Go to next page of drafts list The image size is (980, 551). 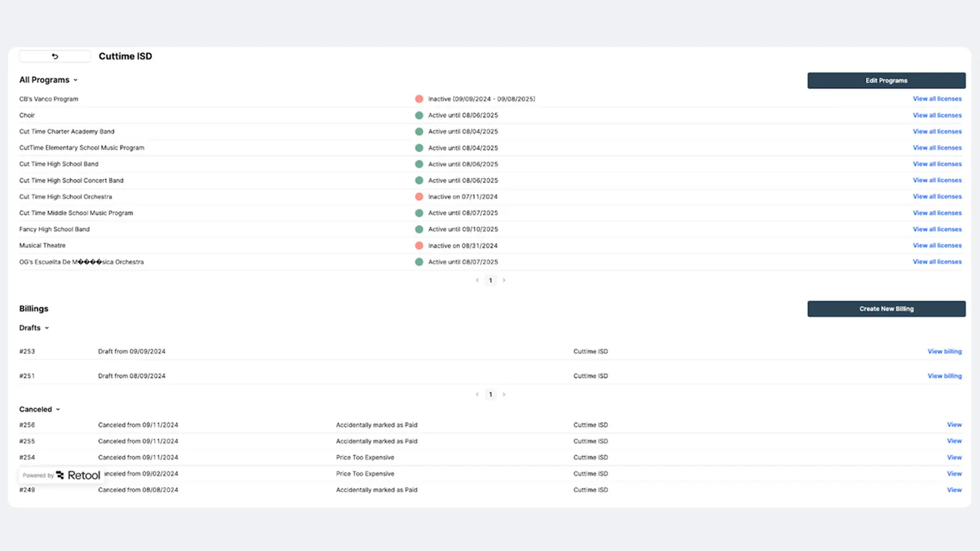(x=504, y=394)
